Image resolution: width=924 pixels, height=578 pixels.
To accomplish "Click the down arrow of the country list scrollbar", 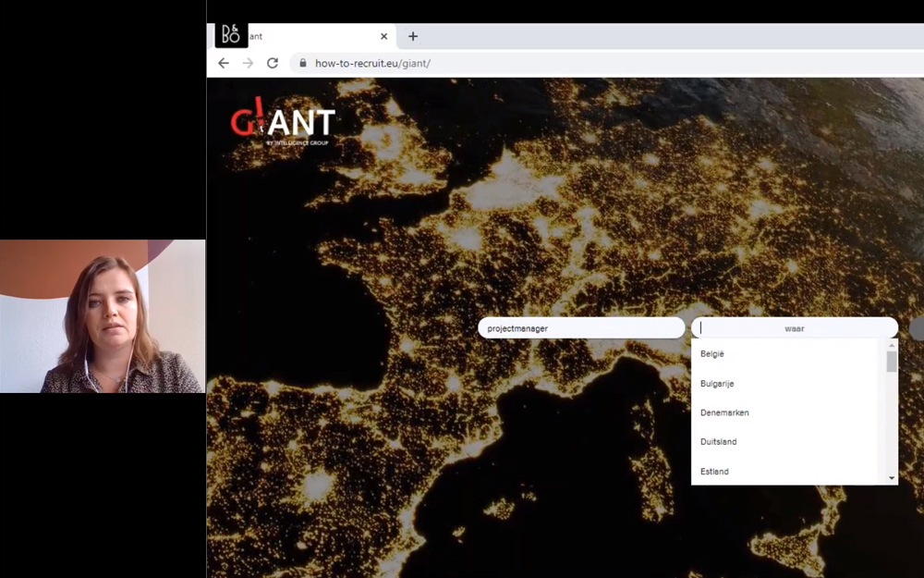I will pos(890,476).
